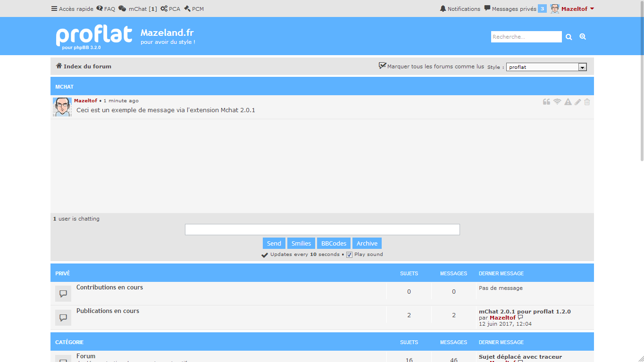Open the Smilies panel
Image resolution: width=644 pixels, height=362 pixels.
click(301, 243)
